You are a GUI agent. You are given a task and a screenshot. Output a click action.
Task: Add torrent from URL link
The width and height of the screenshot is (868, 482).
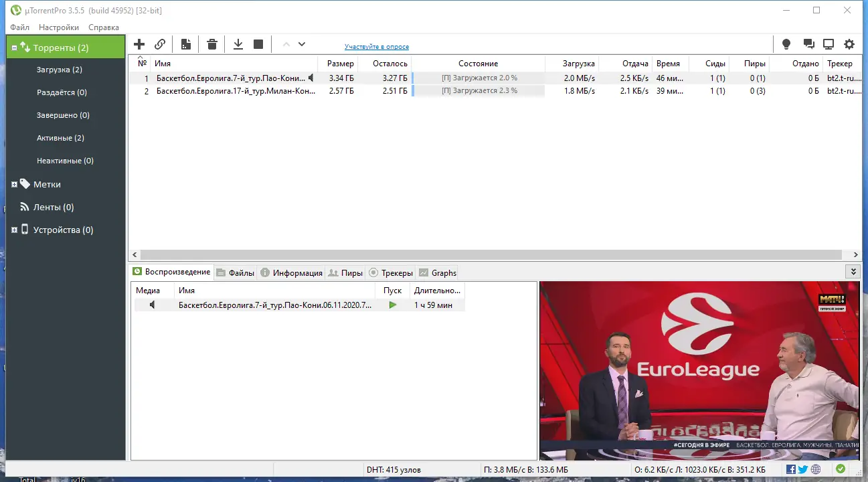point(160,44)
